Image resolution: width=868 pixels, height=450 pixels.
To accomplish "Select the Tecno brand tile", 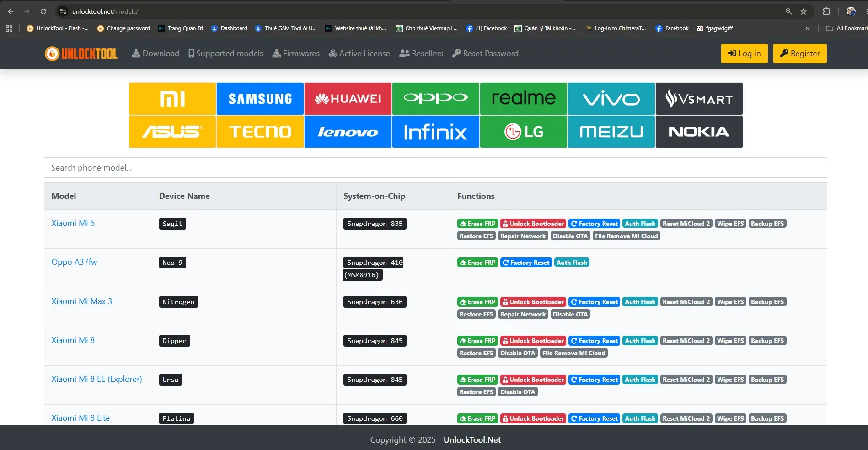I will point(260,132).
